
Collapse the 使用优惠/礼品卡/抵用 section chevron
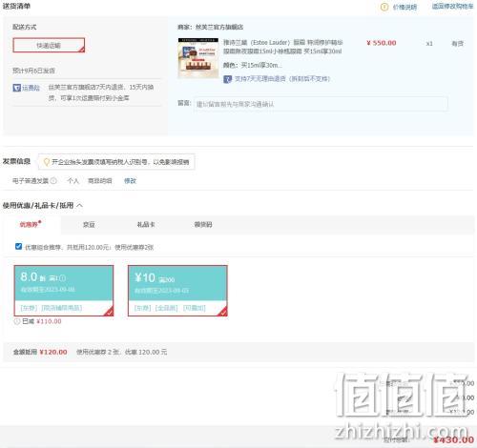click(x=79, y=206)
